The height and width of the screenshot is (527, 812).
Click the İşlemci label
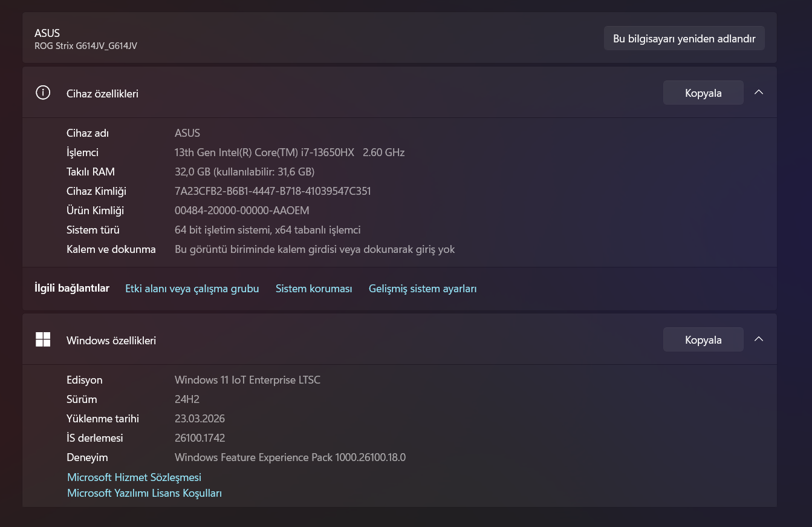click(x=82, y=152)
